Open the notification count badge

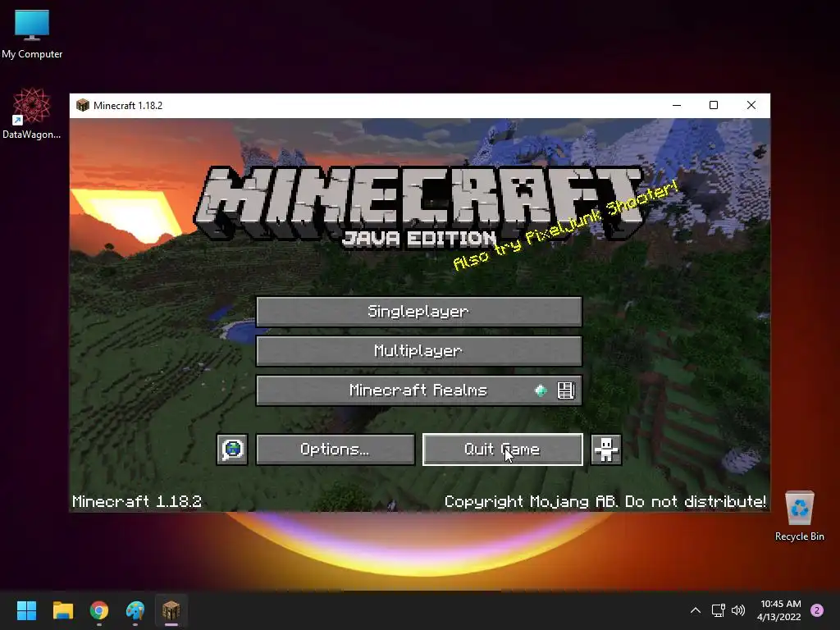(817, 610)
